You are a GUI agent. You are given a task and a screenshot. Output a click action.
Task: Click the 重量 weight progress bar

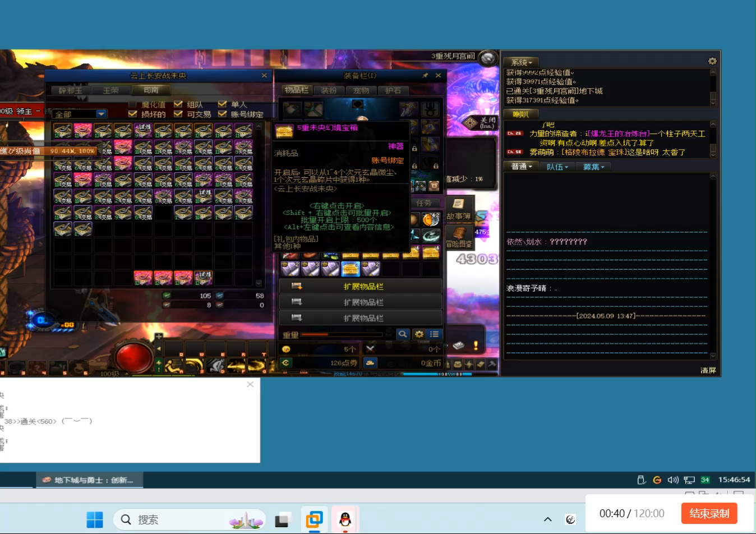pos(342,335)
